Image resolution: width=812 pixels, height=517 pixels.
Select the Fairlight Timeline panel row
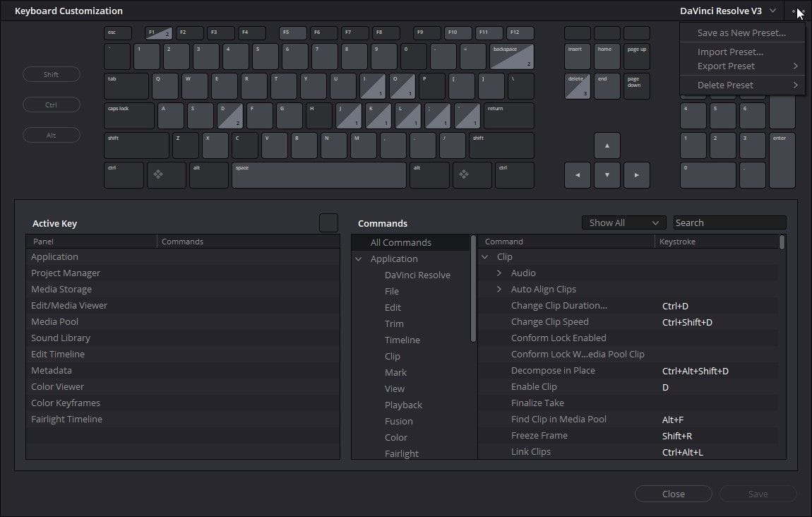pos(183,419)
